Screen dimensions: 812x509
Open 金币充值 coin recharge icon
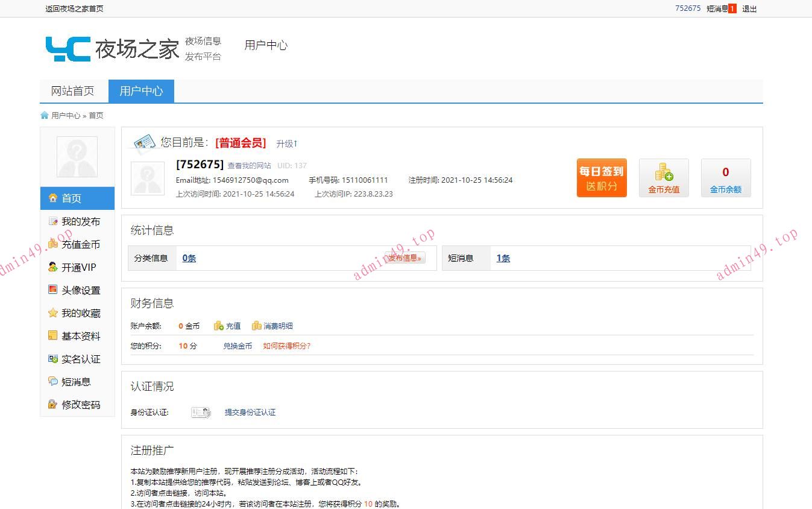tap(663, 178)
